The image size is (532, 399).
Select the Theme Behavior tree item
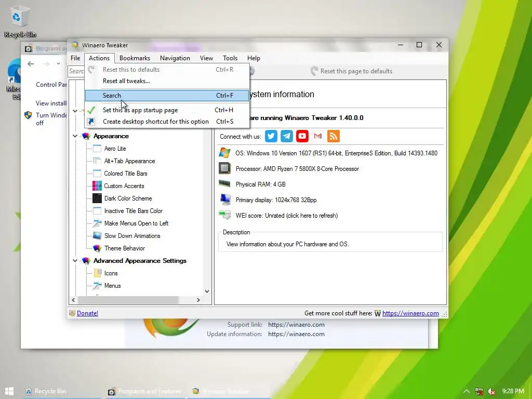125,248
